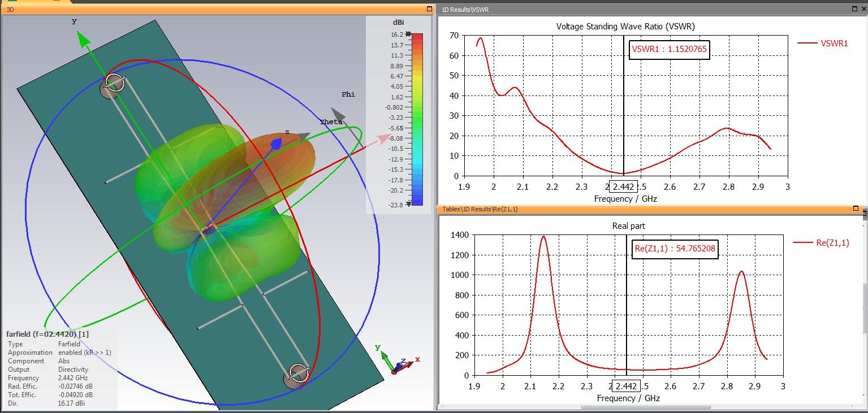The height and width of the screenshot is (413, 868).
Task: Select the 3D window title tab
Action: click(10, 10)
